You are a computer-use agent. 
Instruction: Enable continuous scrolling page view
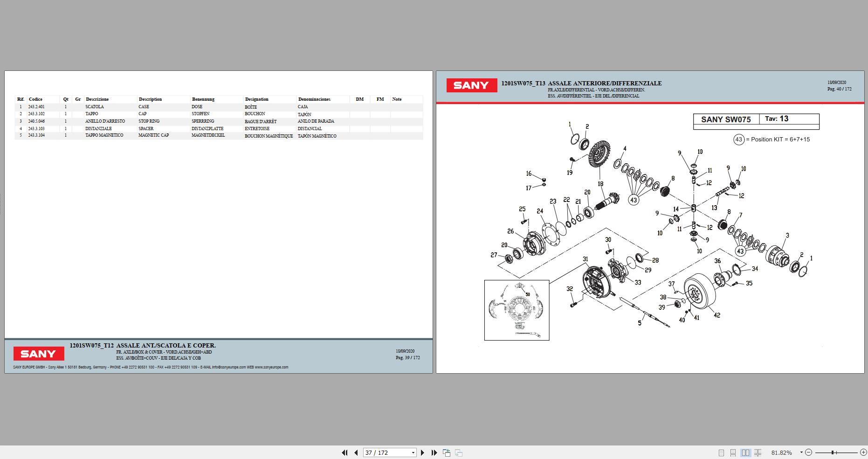(x=733, y=452)
